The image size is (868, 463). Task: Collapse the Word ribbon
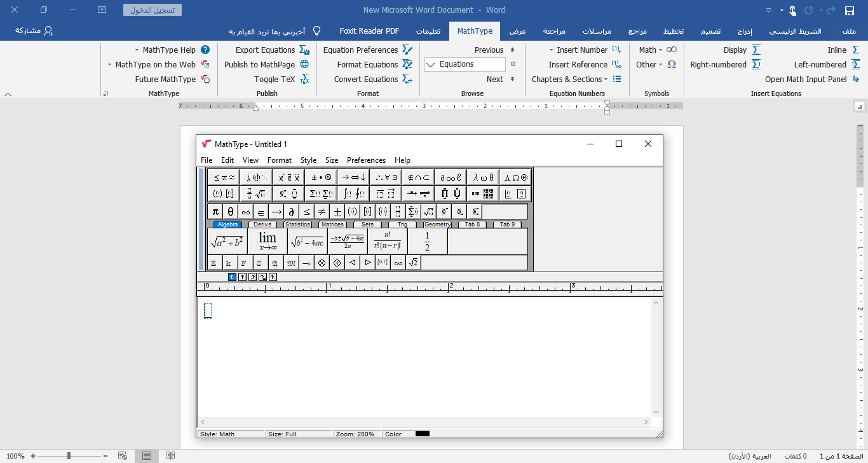tap(8, 94)
